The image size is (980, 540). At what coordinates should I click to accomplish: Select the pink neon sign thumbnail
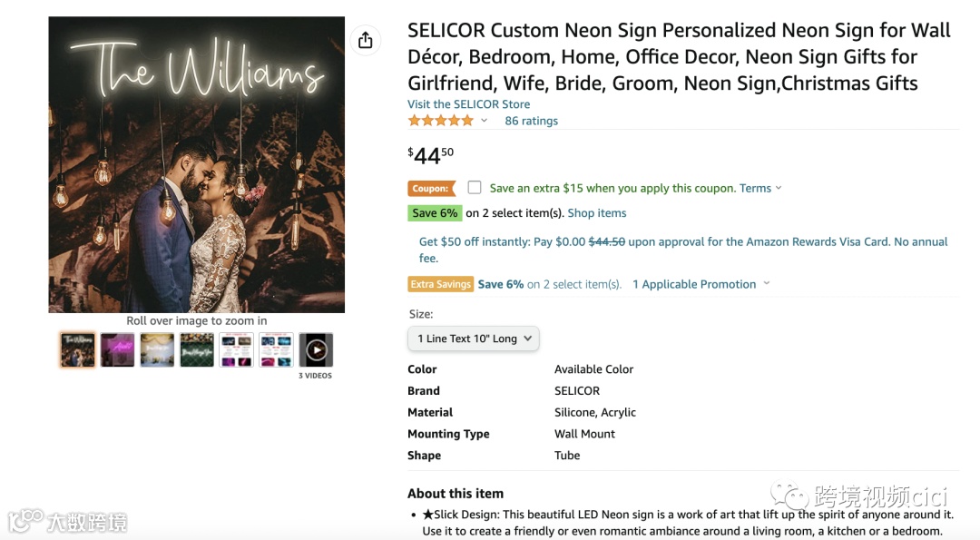pos(117,349)
